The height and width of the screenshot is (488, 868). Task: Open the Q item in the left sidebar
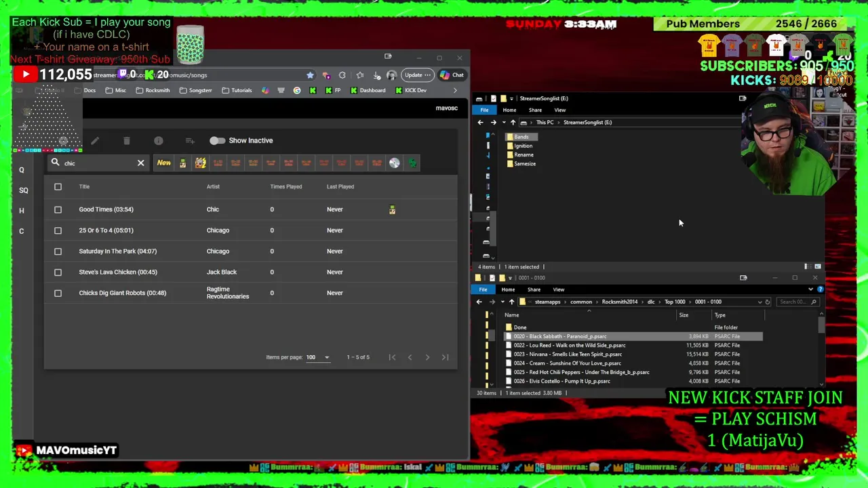pyautogui.click(x=21, y=170)
